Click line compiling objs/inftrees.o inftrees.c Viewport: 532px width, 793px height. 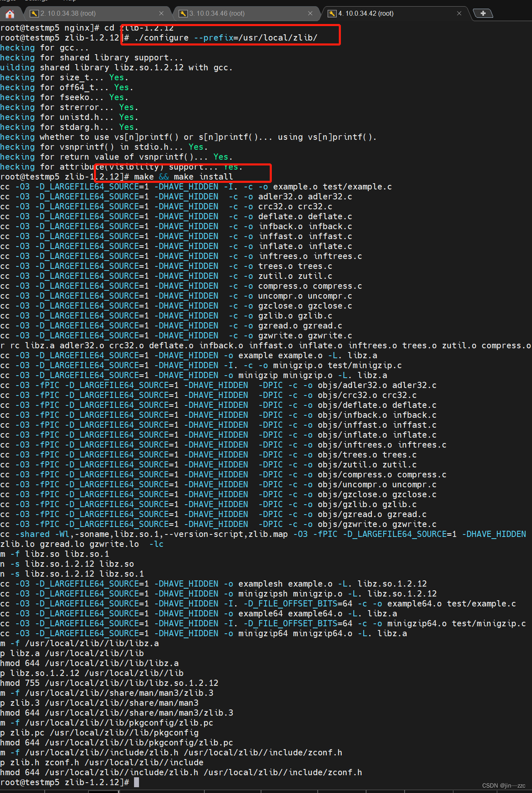(223, 445)
